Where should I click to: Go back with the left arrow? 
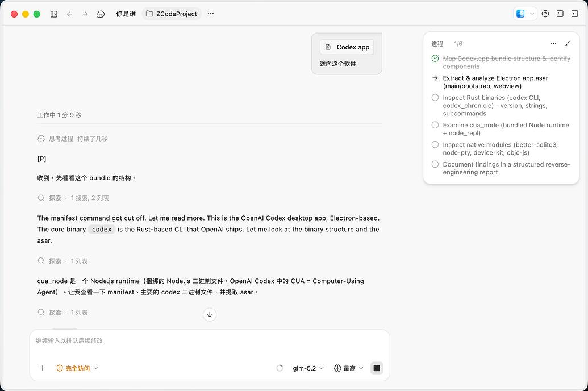click(x=70, y=14)
